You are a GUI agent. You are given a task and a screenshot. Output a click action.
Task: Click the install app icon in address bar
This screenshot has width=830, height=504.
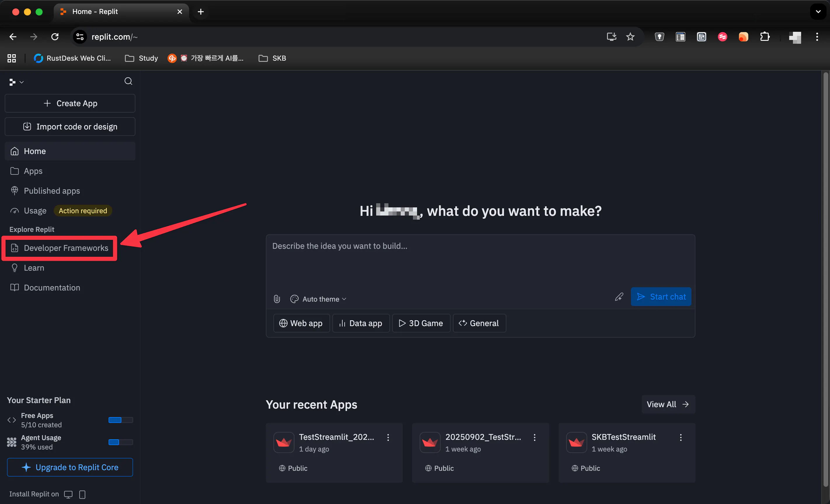click(x=611, y=37)
